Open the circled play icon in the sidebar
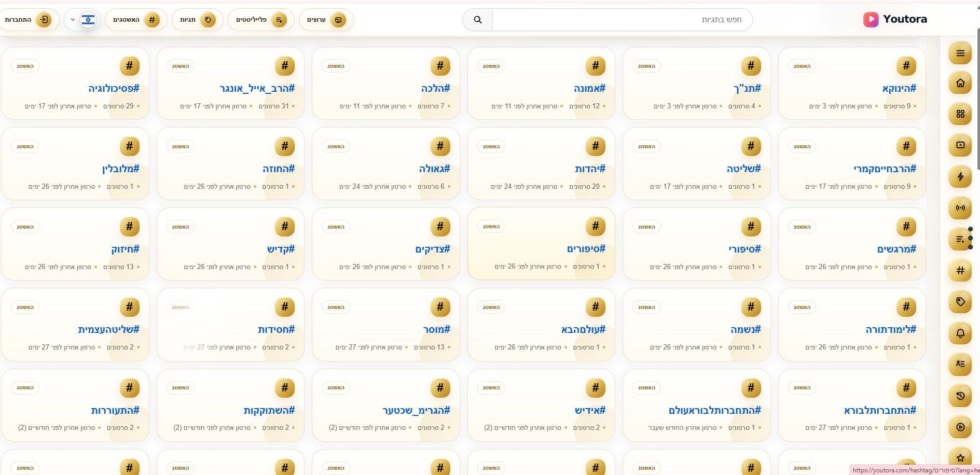Screen dimensions: 980x475 point(960,427)
